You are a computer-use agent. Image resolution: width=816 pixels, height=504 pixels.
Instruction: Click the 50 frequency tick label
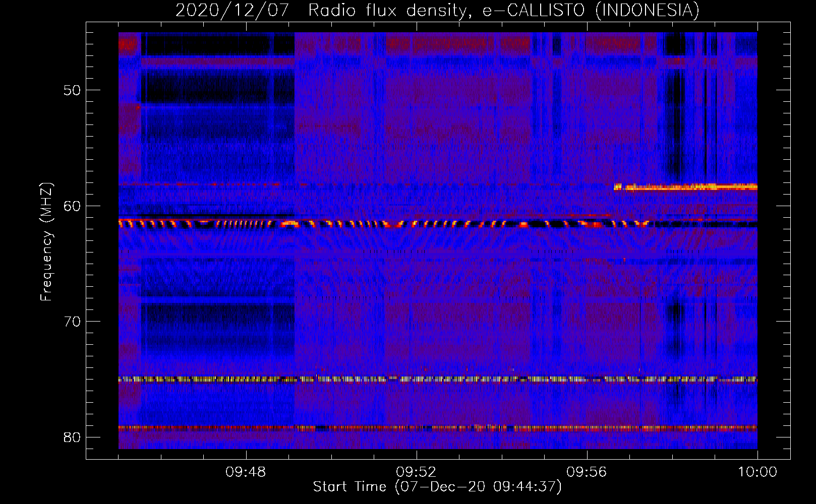(73, 90)
